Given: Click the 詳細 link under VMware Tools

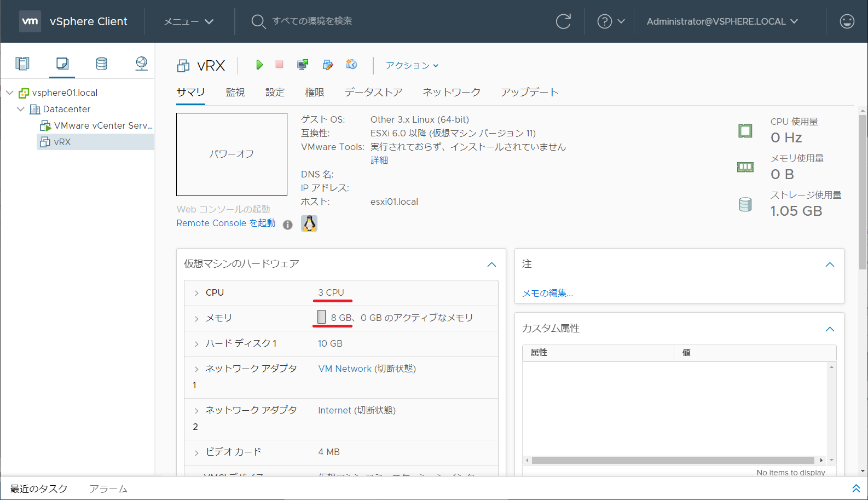Looking at the screenshot, I should pyautogui.click(x=379, y=160).
